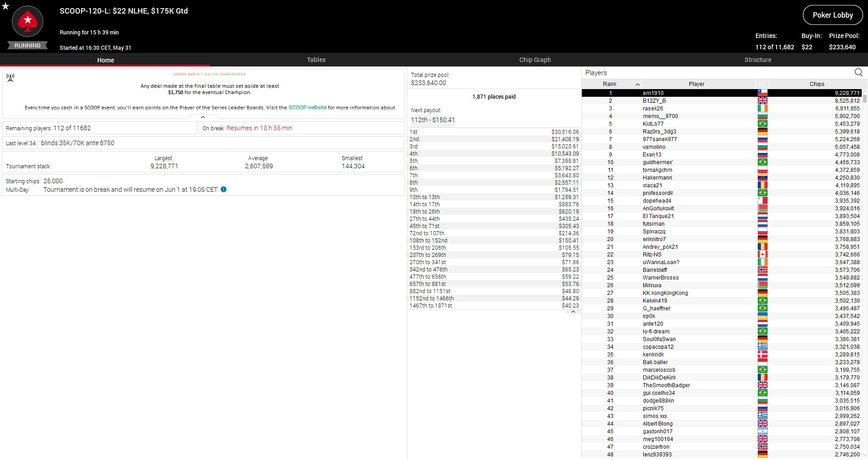The width and height of the screenshot is (868, 460).
Task: Select player row vamolino
Action: 722,147
